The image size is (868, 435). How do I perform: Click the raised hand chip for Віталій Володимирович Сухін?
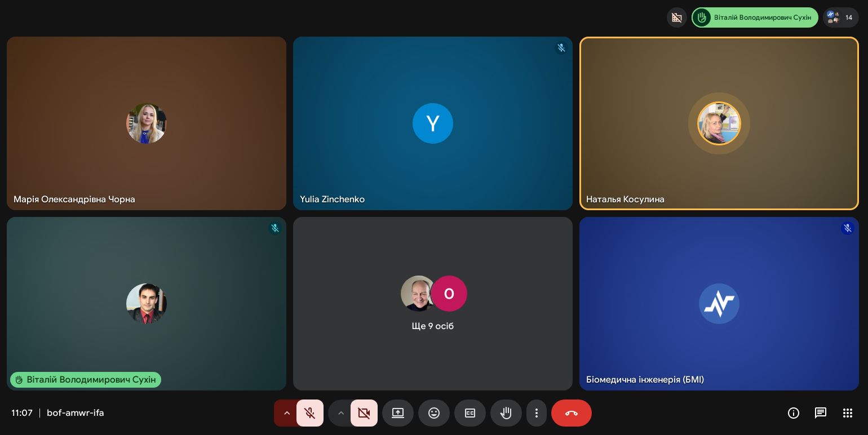pyautogui.click(x=755, y=17)
